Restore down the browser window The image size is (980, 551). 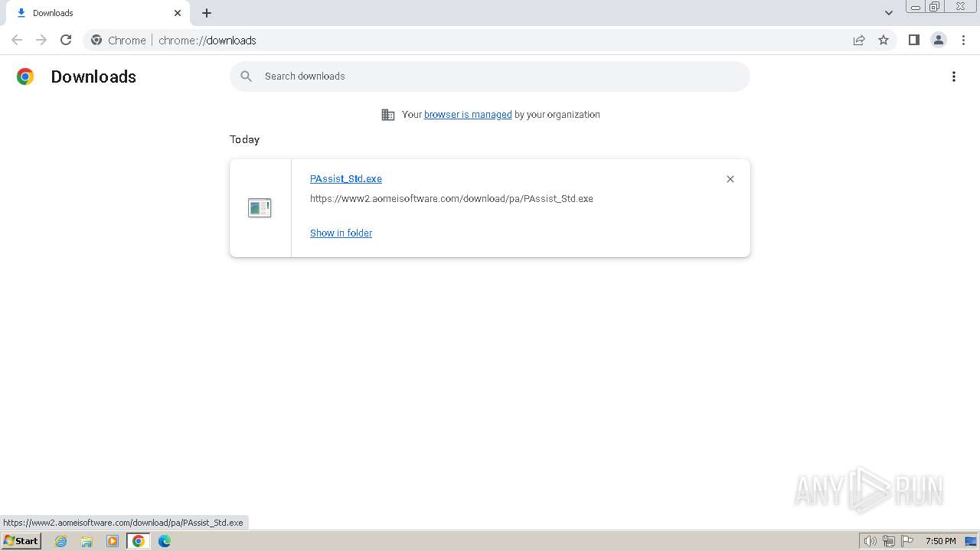click(x=935, y=7)
